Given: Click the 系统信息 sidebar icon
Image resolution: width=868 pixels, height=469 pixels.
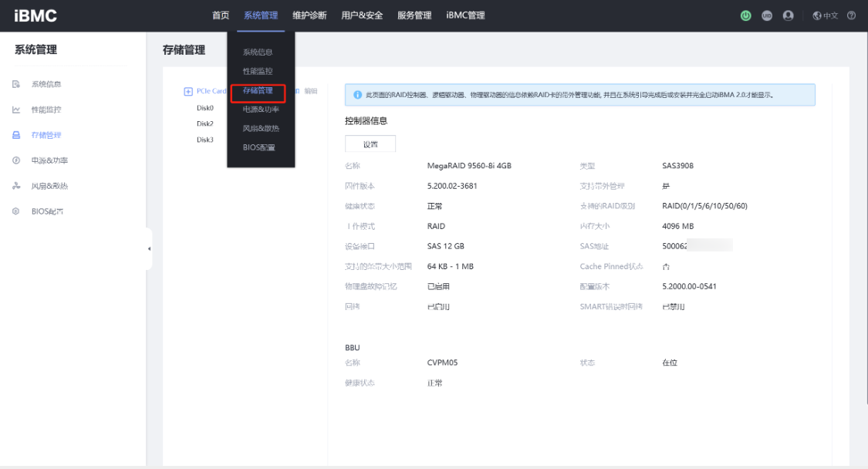Looking at the screenshot, I should coord(16,84).
